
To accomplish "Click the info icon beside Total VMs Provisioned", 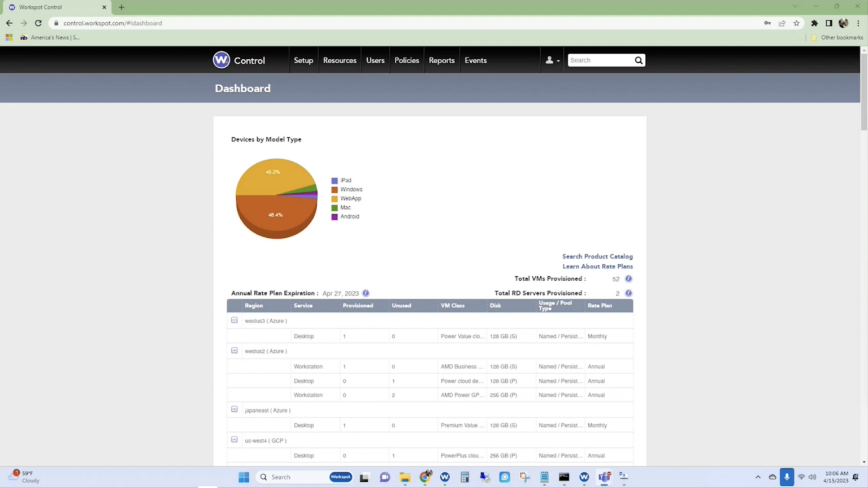I will (x=628, y=278).
